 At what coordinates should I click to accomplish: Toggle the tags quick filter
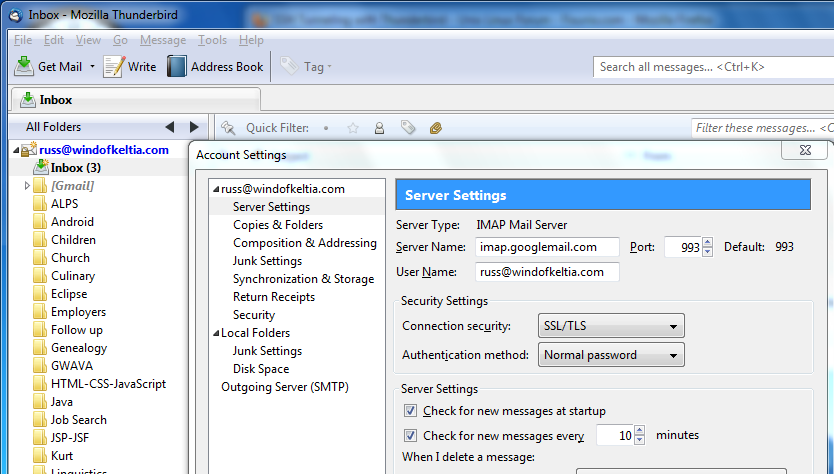pyautogui.click(x=408, y=127)
